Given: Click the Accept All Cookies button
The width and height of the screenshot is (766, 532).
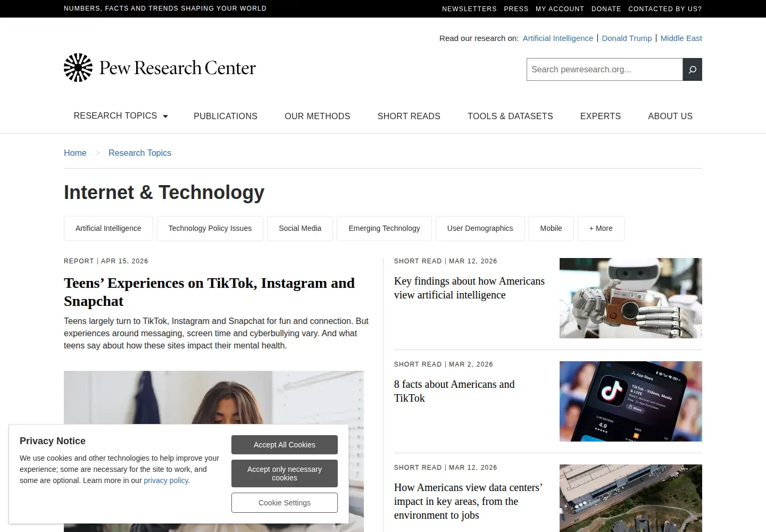Looking at the screenshot, I should click(x=285, y=445).
